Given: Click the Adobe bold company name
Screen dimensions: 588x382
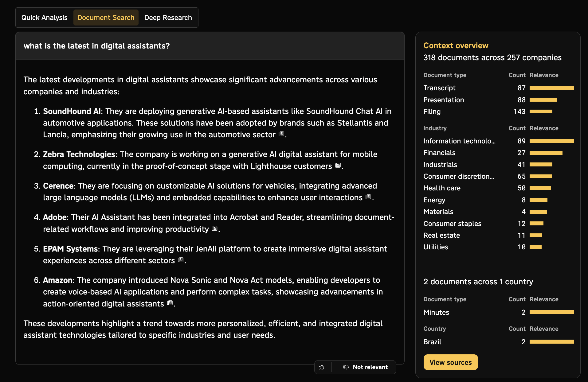Looking at the screenshot, I should pyautogui.click(x=55, y=217).
